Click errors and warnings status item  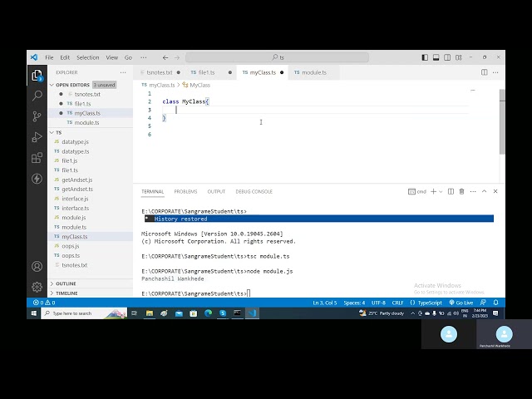tap(44, 303)
